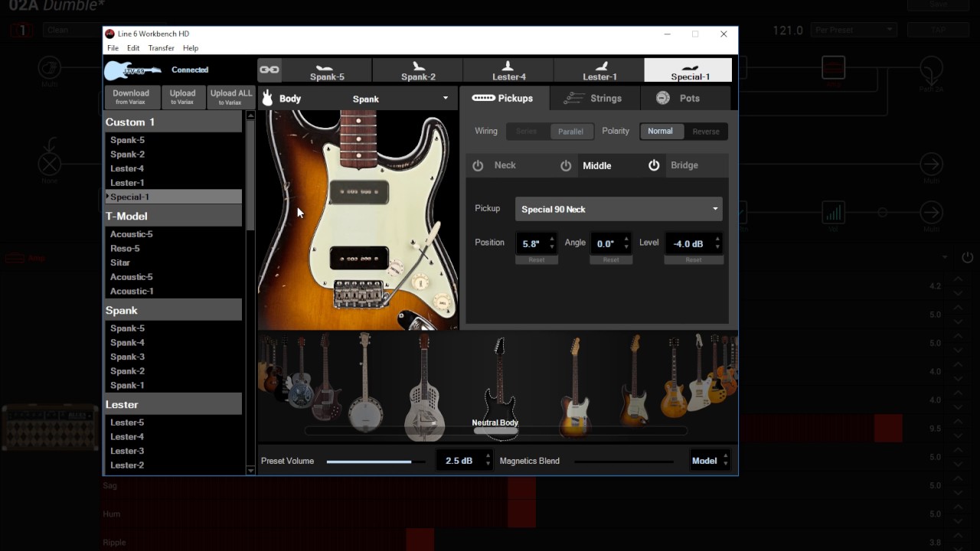980x551 pixels.
Task: Click the Magnetics Blend slider track
Action: click(x=623, y=461)
